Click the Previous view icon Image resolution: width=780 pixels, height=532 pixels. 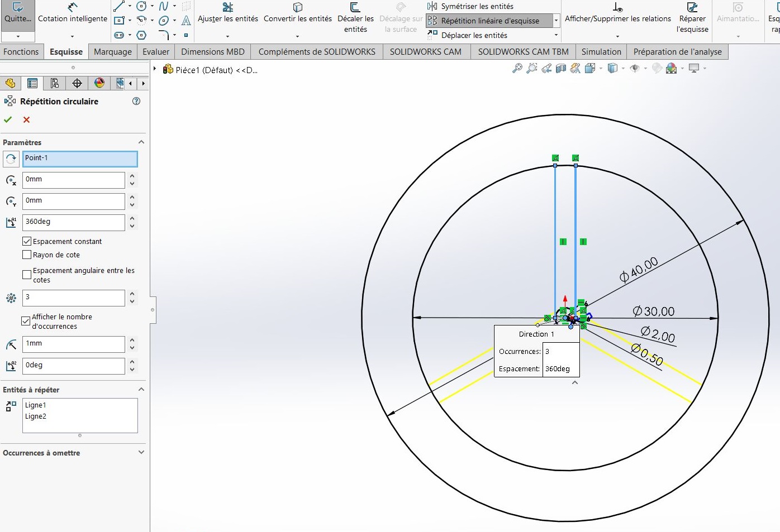point(546,68)
